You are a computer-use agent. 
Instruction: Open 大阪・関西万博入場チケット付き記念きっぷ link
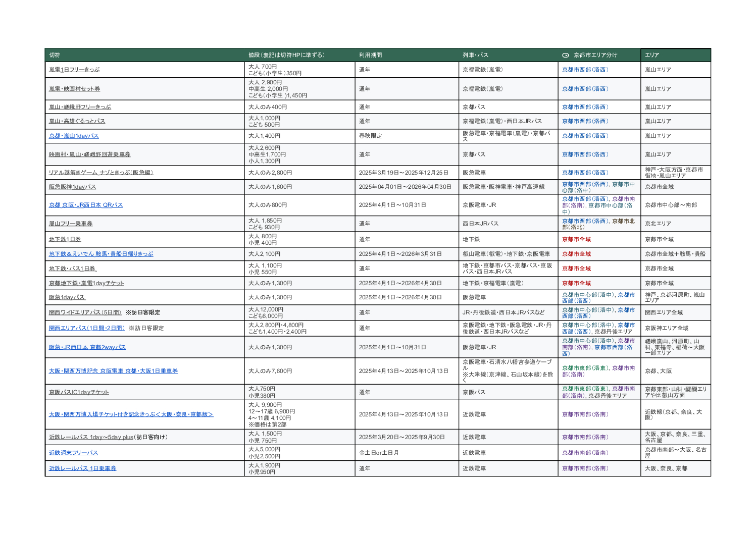pos(131,414)
